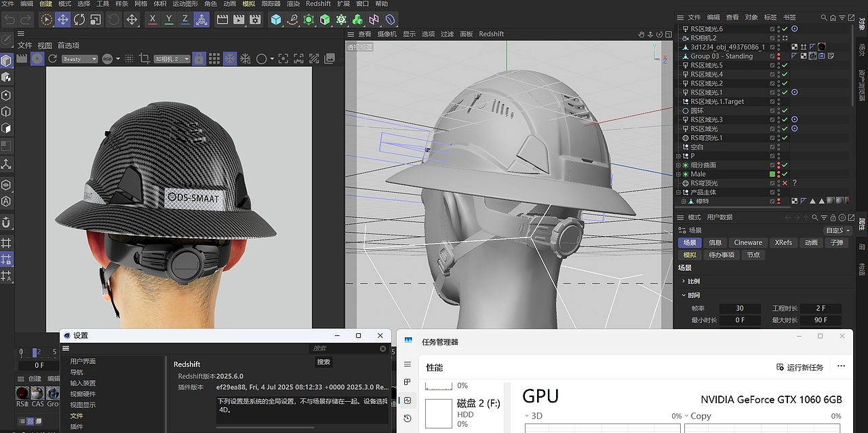The image size is (868, 433).
Task: Toggle enable checkmark for RS区域光.5
Action: [785, 65]
